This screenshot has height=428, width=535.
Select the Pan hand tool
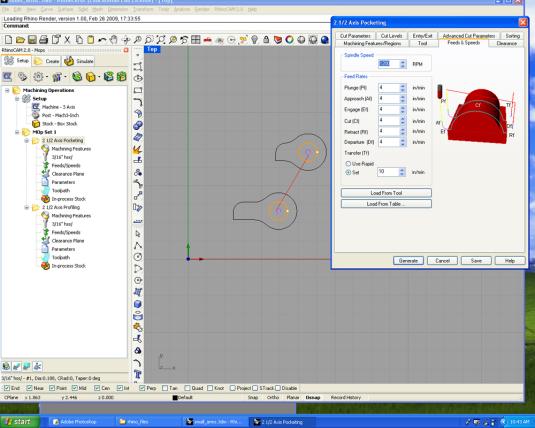click(114, 40)
